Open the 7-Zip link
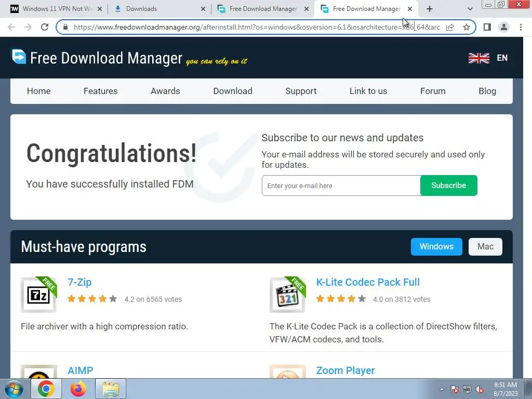532x399 pixels. tap(79, 282)
